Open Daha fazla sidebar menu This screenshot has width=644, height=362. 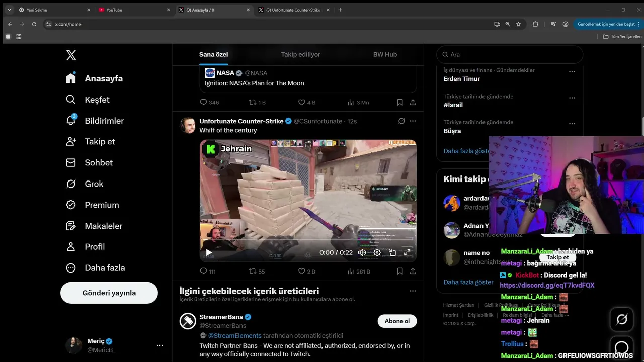[96, 268]
